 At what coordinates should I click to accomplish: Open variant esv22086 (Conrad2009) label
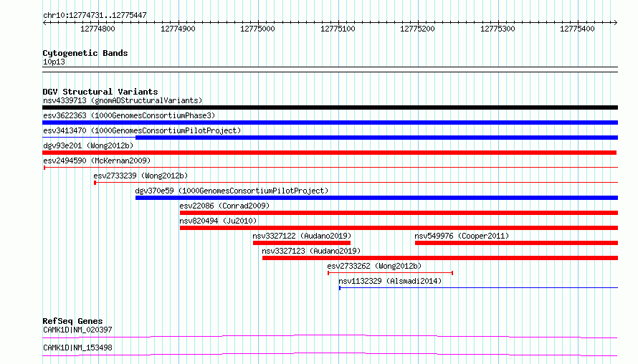224,206
